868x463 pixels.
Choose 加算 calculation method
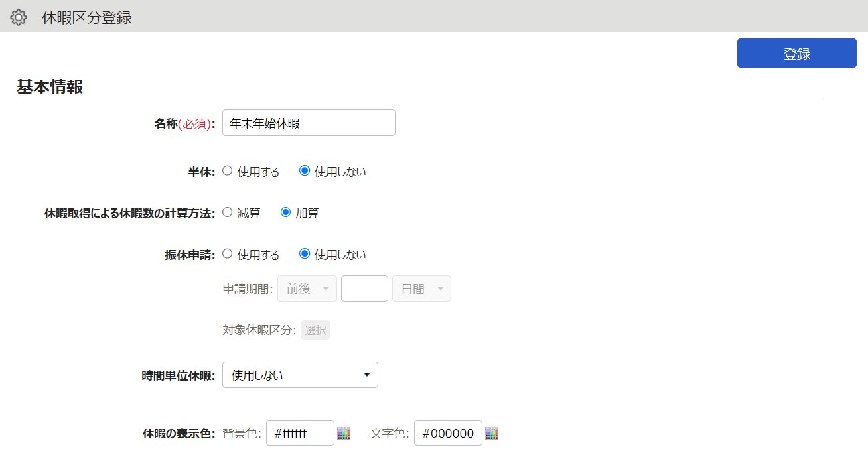286,213
